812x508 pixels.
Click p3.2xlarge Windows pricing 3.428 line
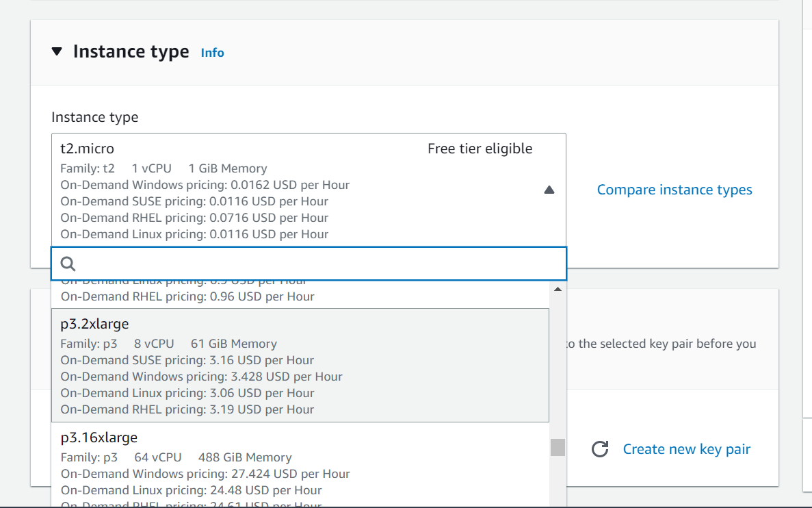(201, 377)
